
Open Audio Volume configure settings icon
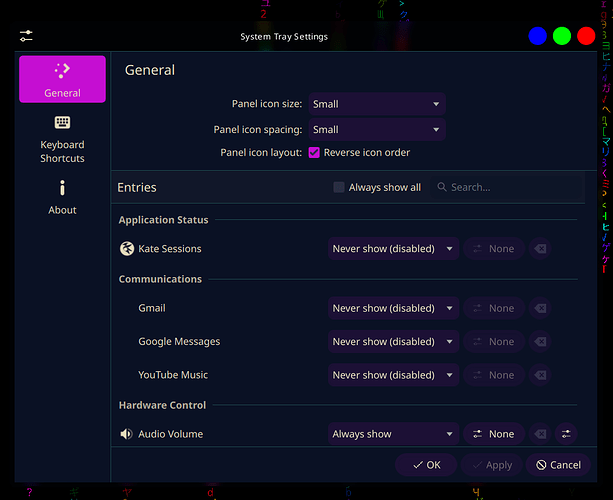click(567, 434)
